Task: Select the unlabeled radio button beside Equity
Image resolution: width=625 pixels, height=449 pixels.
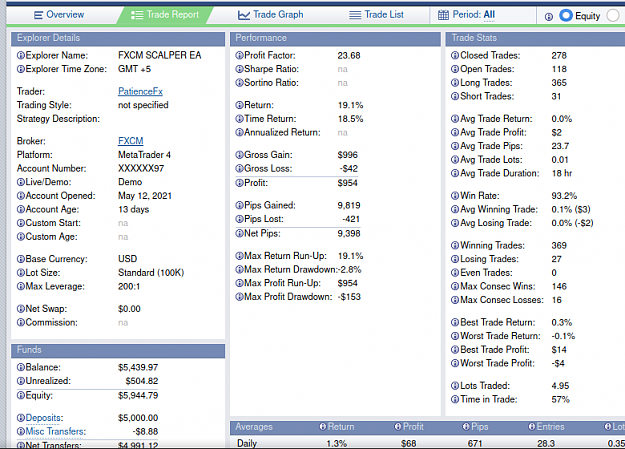Action: (x=613, y=16)
